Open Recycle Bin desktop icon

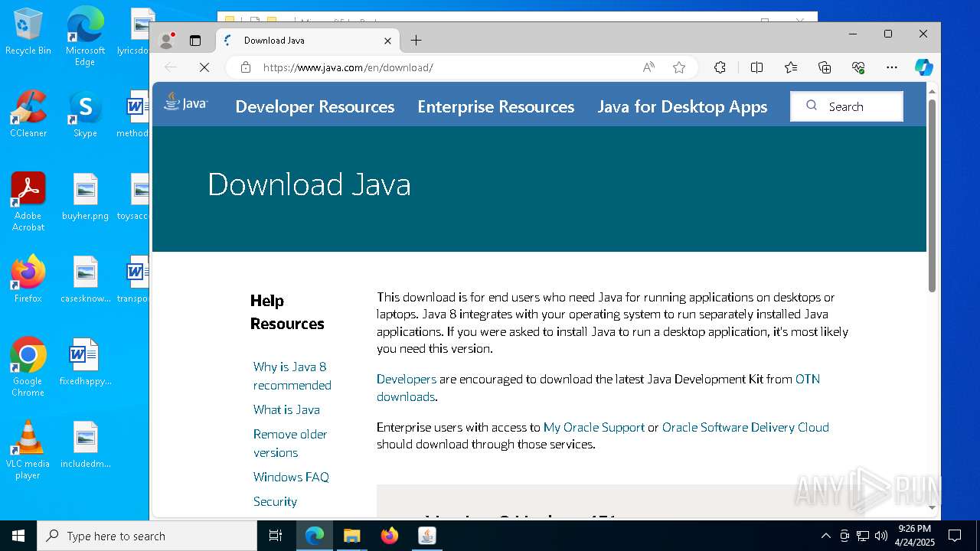28,31
